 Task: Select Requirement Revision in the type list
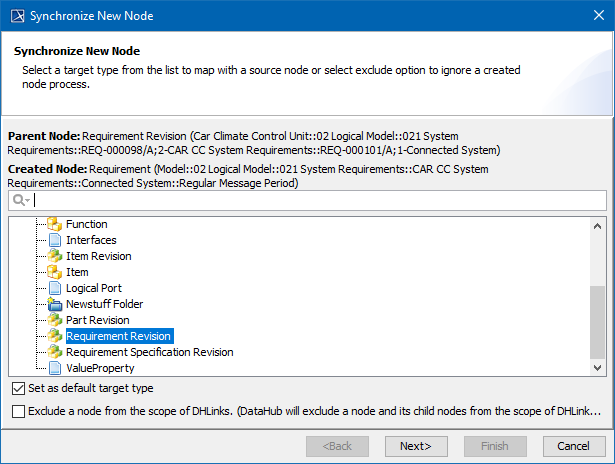pos(119,336)
